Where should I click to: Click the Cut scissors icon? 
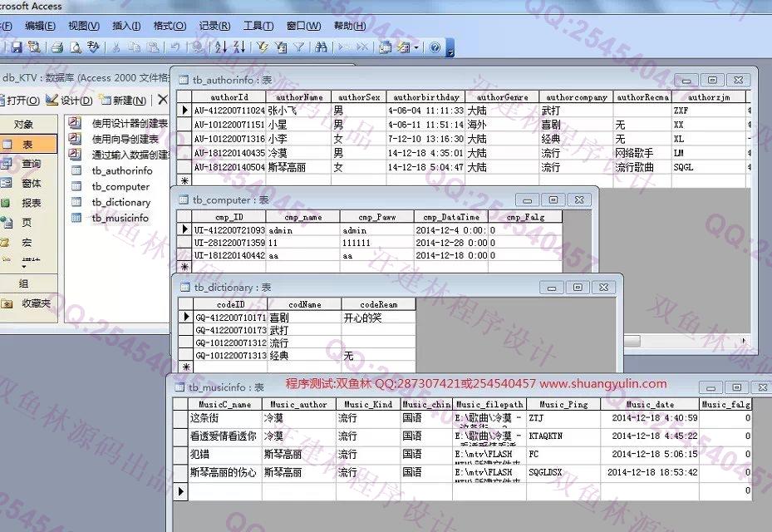[x=116, y=47]
